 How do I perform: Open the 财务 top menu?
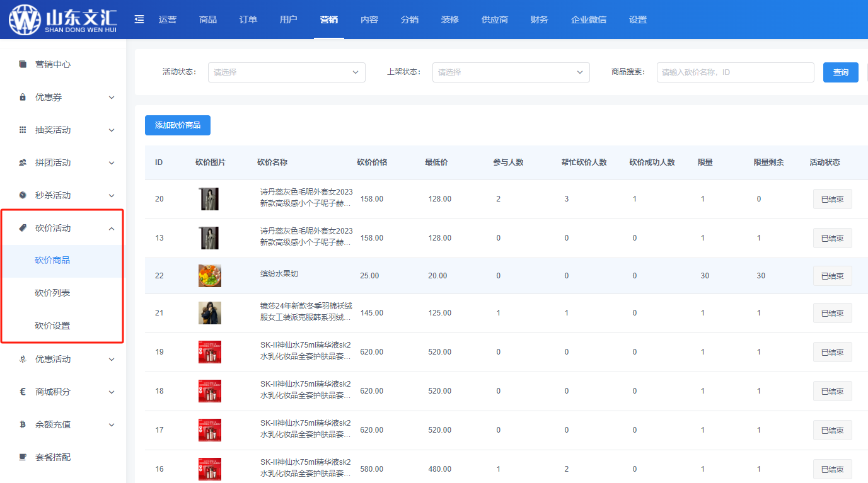coord(540,20)
